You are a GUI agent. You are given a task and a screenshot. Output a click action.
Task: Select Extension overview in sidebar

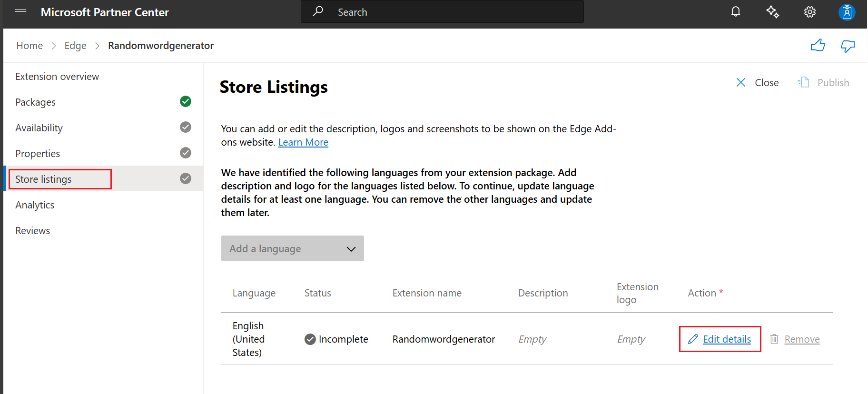coord(57,77)
